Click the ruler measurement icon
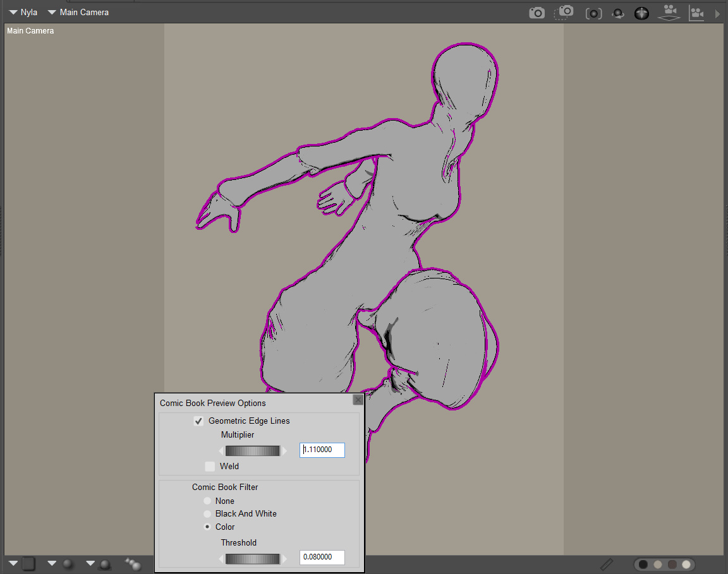The width and height of the screenshot is (728, 574). pos(607,564)
